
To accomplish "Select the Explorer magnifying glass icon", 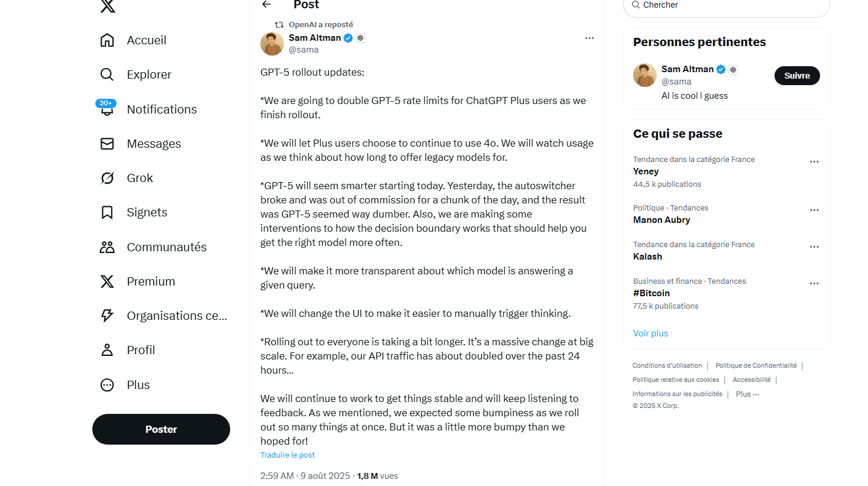I will click(107, 74).
